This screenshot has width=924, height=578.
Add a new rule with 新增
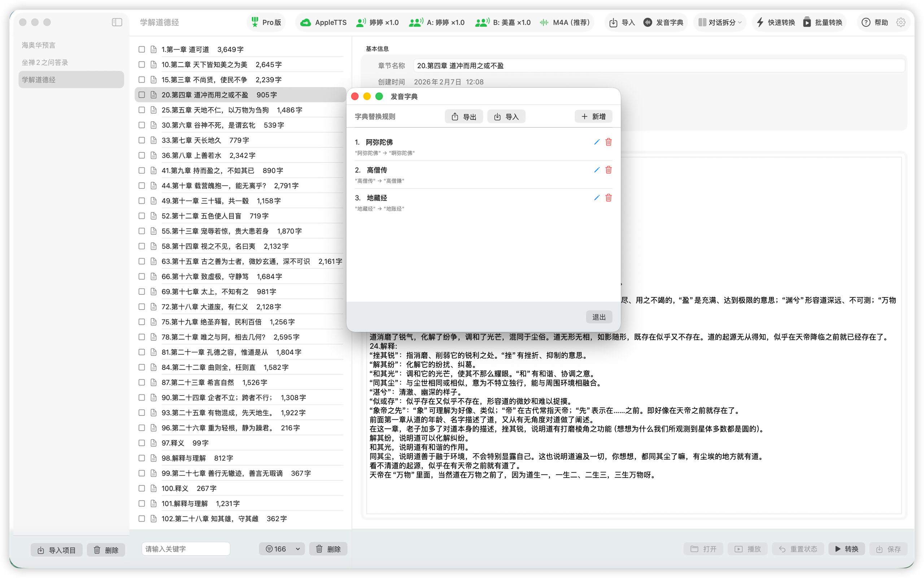(593, 117)
